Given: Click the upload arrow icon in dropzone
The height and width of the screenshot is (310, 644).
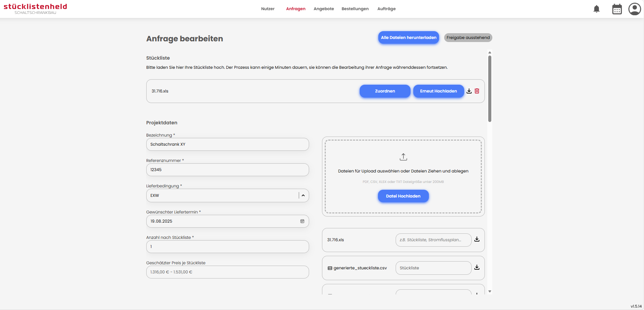Looking at the screenshot, I should coord(403,157).
